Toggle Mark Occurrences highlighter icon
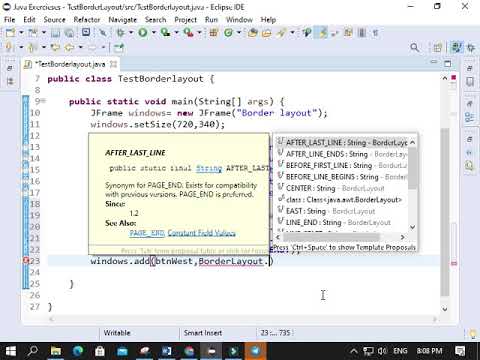The width and height of the screenshot is (480, 360). 323,33
